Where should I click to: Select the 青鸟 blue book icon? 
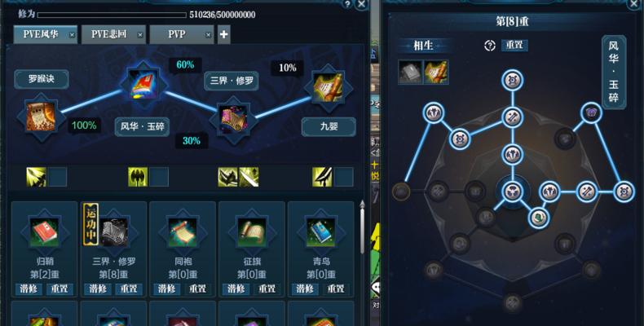(x=320, y=232)
